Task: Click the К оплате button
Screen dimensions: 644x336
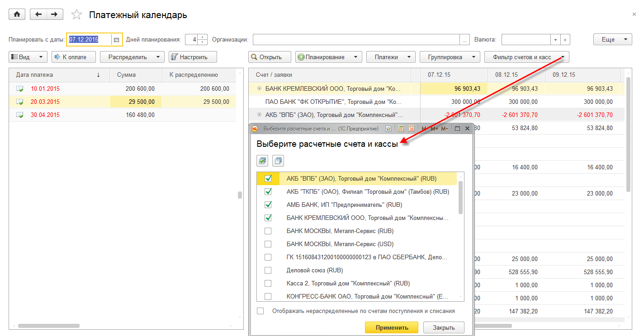Action: [75, 57]
